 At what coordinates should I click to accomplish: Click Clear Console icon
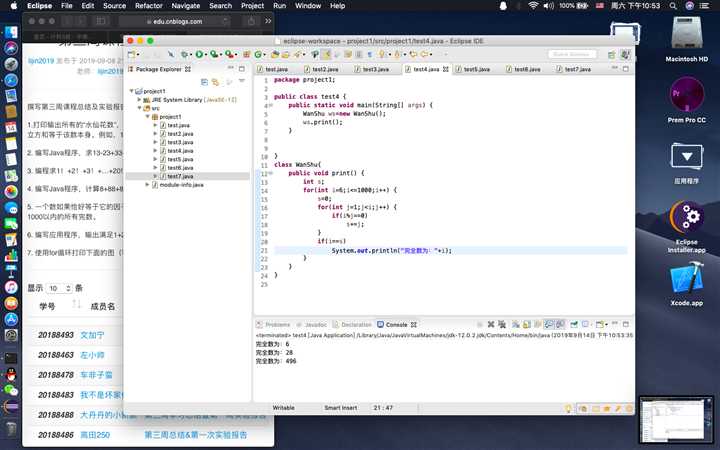pos(516,324)
